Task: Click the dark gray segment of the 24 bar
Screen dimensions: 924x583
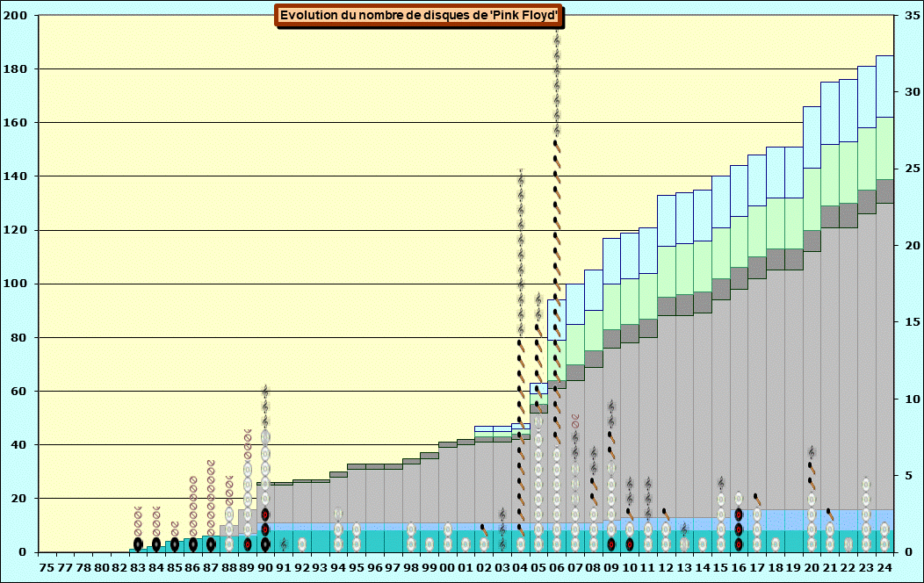Action: 884,191
